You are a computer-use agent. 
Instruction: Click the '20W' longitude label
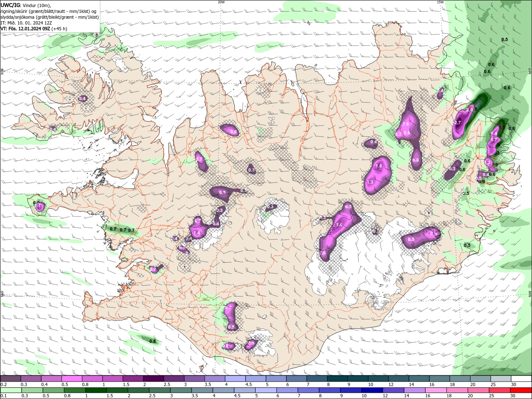point(221,2)
